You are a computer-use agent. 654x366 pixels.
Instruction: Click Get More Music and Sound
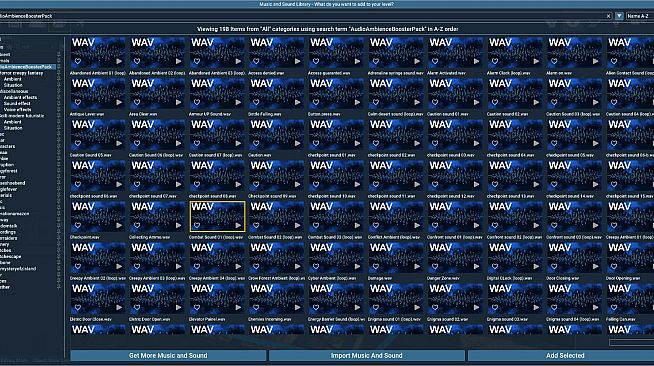[168, 356]
